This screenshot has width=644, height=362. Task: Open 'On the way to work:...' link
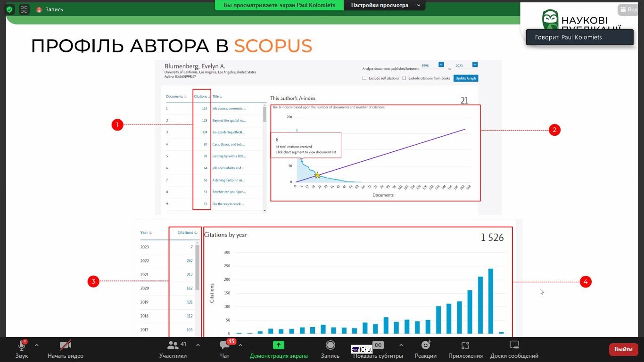click(228, 204)
